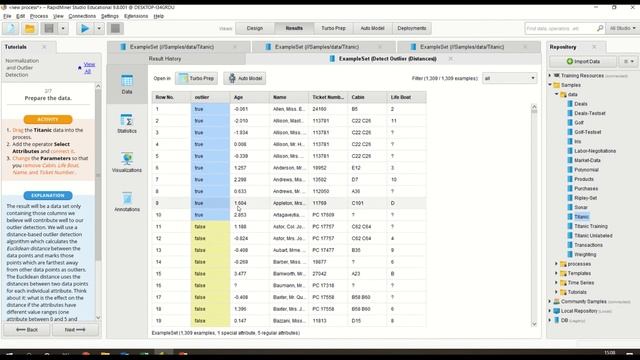Open data in Auto Model button
Image resolution: width=640 pixels, height=360 pixels.
(245, 78)
